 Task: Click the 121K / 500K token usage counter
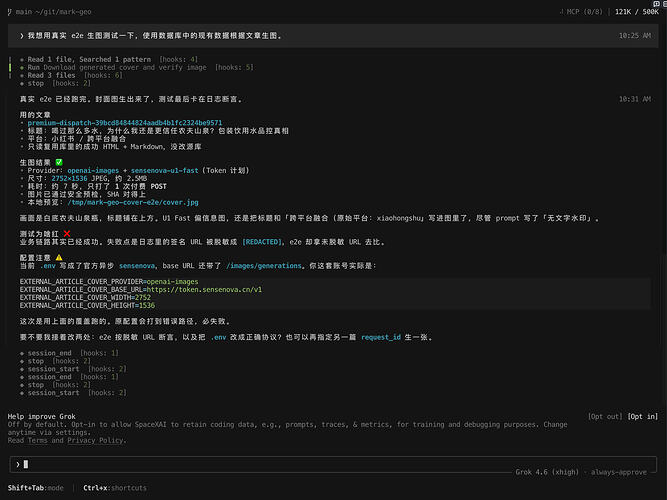click(636, 12)
